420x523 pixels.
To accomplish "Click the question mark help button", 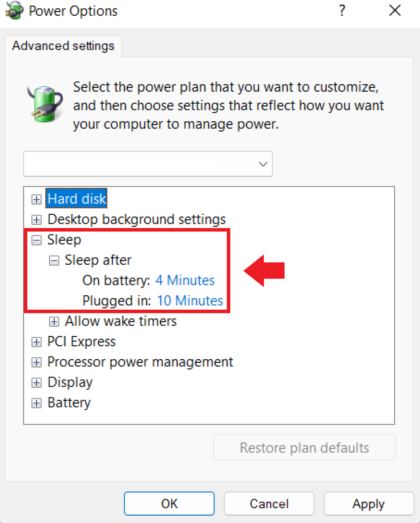I will [342, 11].
